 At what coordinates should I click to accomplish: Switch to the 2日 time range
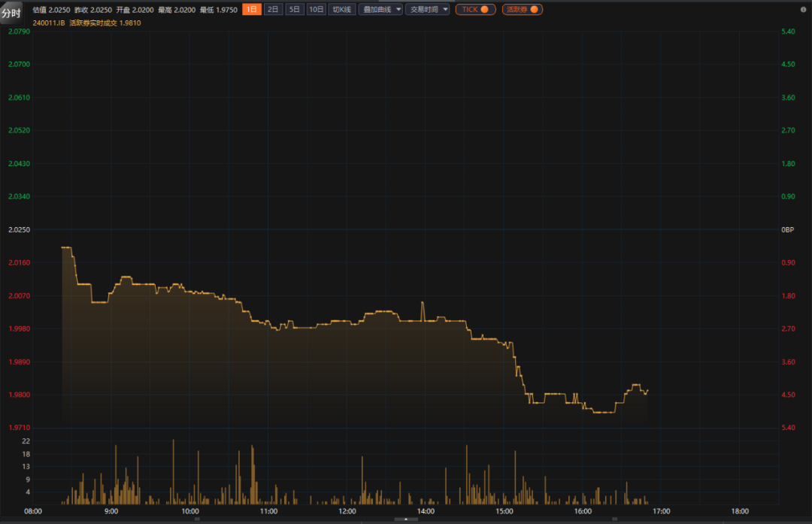tap(273, 10)
